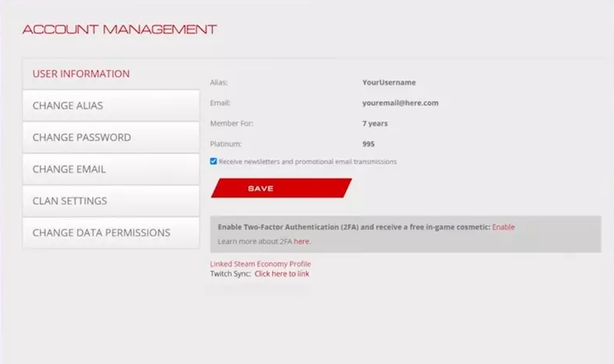Click the newsletters checkbox label text
This screenshot has height=364, width=614.
click(x=308, y=162)
